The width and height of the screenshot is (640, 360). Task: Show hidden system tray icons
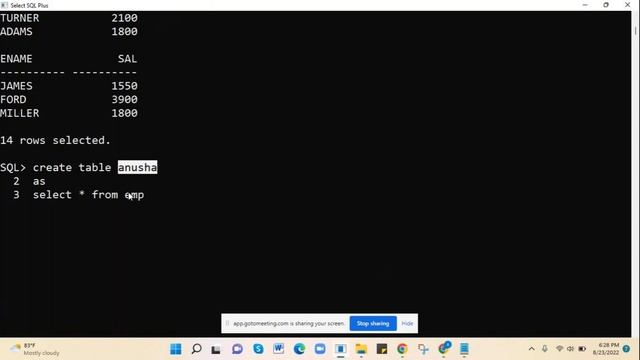pos(531,349)
